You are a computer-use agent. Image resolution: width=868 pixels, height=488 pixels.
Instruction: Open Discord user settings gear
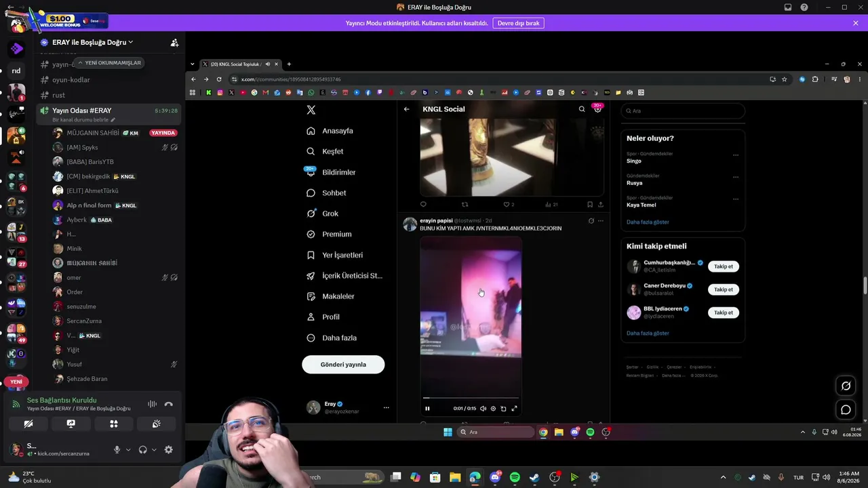pos(168,449)
